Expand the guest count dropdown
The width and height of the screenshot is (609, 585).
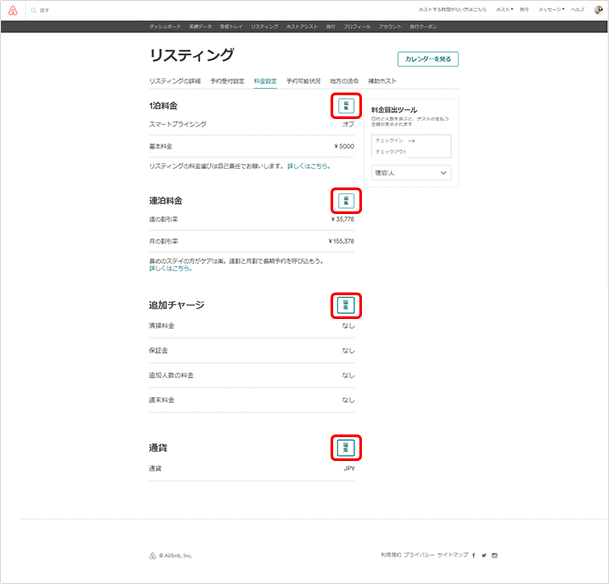[411, 173]
